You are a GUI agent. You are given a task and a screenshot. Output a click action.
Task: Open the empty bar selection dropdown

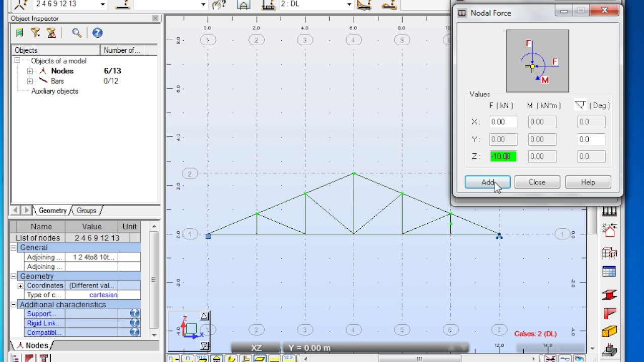(x=203, y=5)
